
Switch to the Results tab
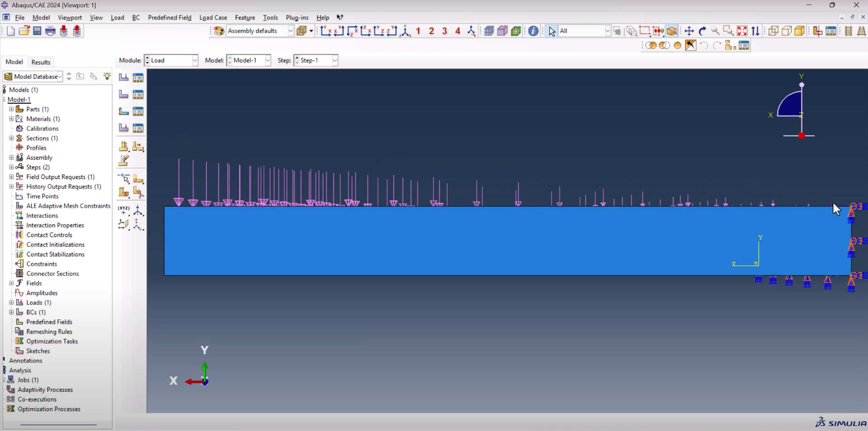tap(41, 62)
